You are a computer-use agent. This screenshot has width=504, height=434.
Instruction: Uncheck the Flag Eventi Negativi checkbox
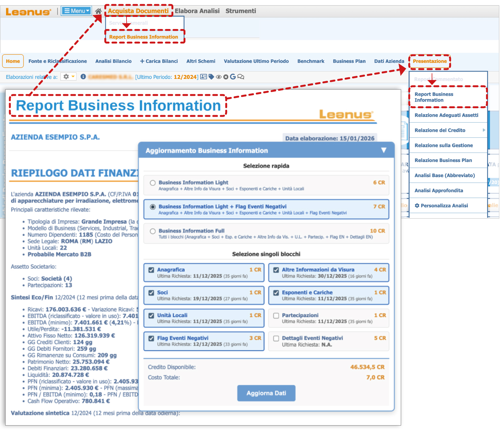(x=151, y=338)
